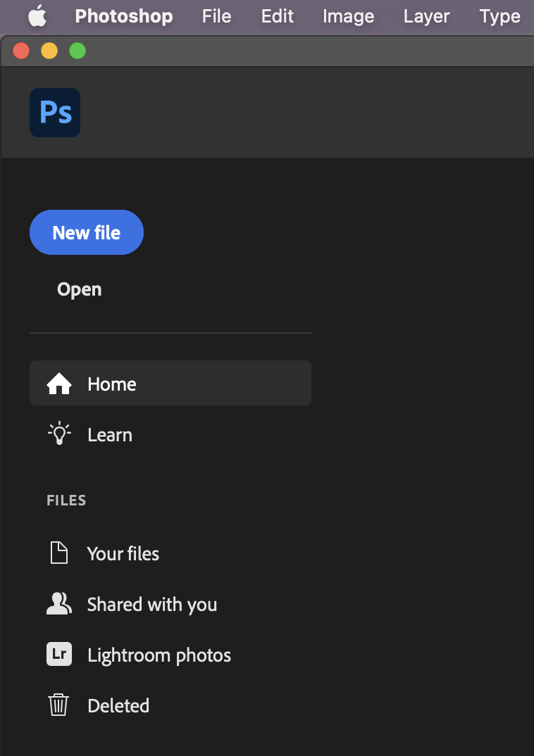The width and height of the screenshot is (534, 756).
Task: Open the Photoshop application menu
Action: 124,16
